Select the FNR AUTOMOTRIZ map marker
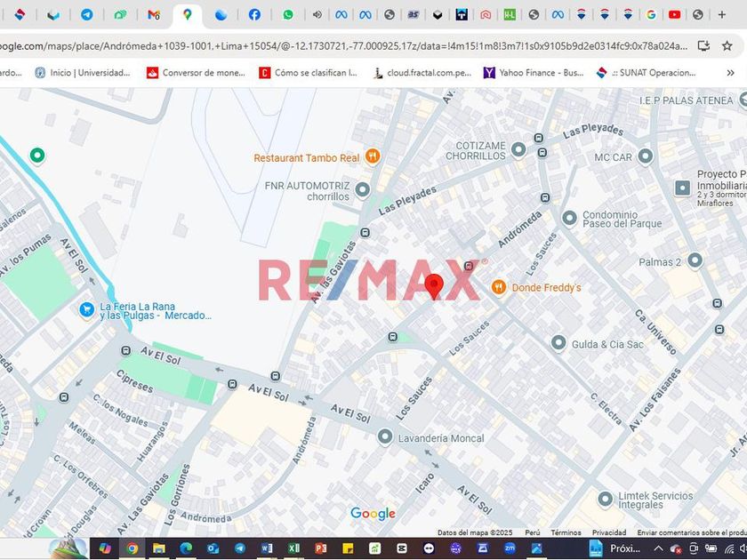This screenshot has height=560, width=747. pos(363,189)
